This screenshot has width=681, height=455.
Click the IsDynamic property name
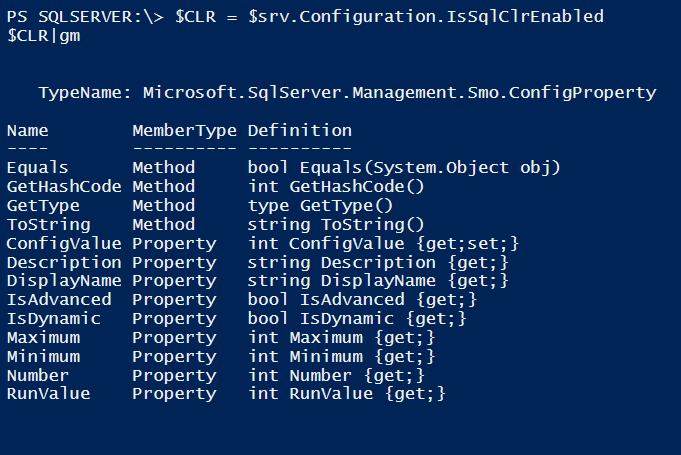(x=53, y=318)
